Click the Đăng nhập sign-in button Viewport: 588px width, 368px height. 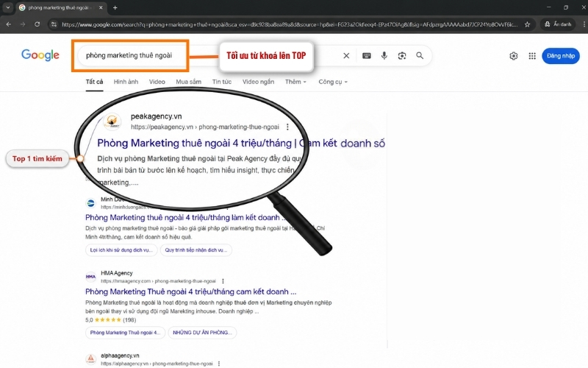(561, 56)
